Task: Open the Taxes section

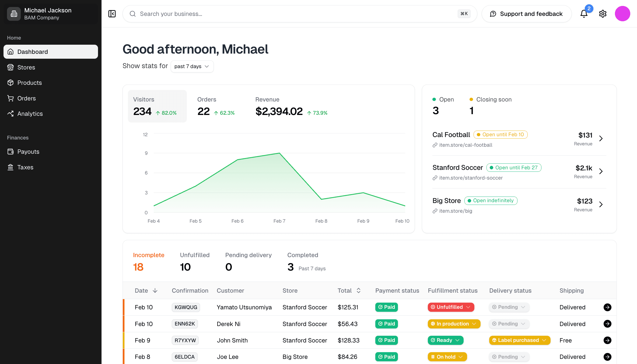Action: point(25,167)
